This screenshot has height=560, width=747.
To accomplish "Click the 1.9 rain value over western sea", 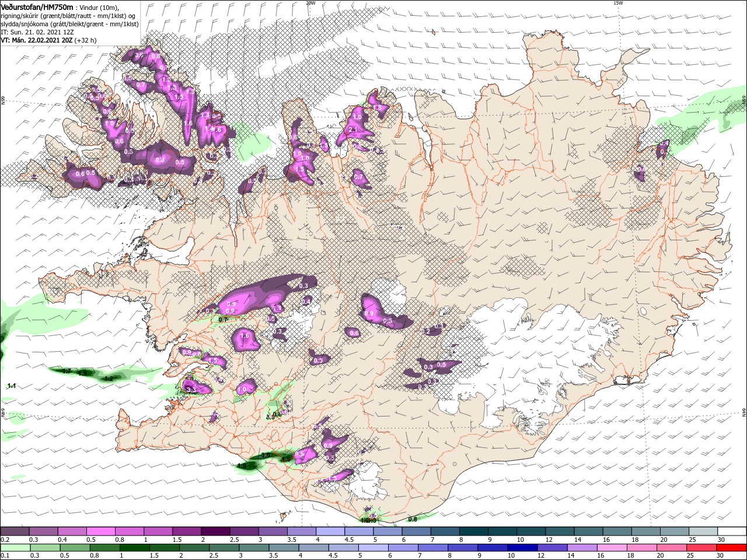I will pos(82,373).
